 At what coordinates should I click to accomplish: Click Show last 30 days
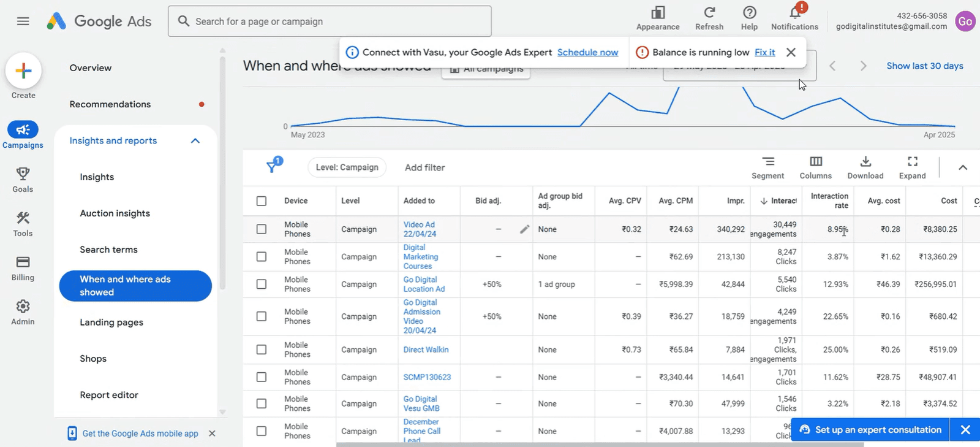[x=924, y=66]
